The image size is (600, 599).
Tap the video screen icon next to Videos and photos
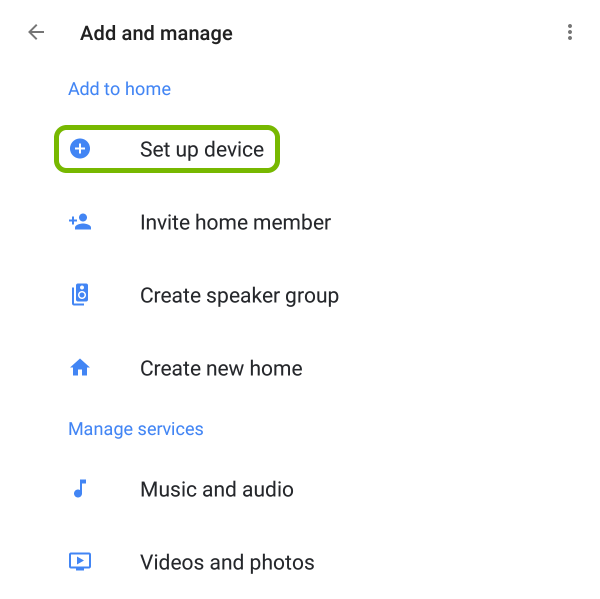tap(80, 561)
